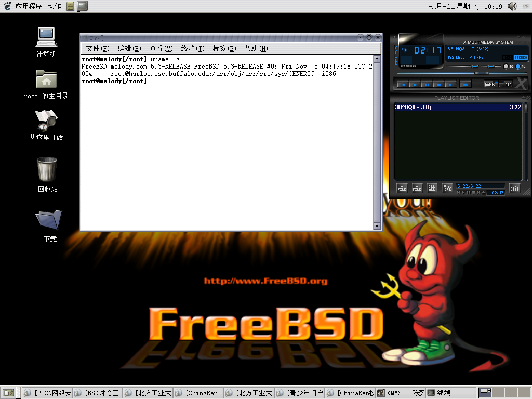Stop playback in main XMMS window

tap(438, 85)
